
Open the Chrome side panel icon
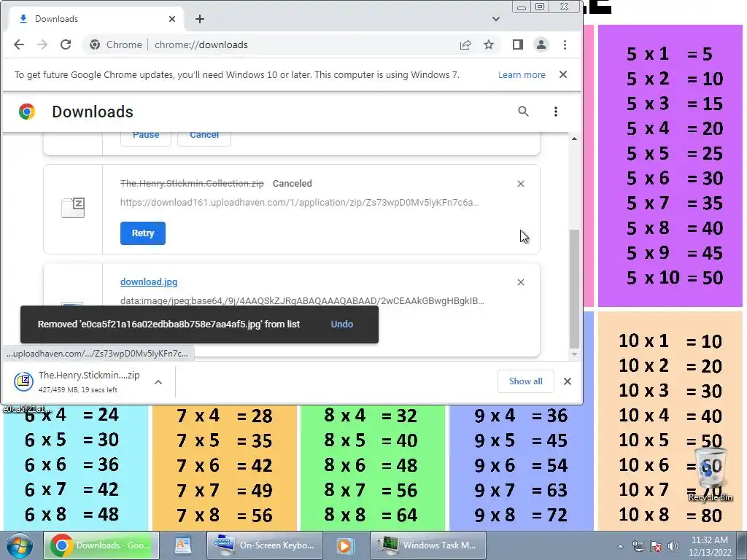(518, 44)
